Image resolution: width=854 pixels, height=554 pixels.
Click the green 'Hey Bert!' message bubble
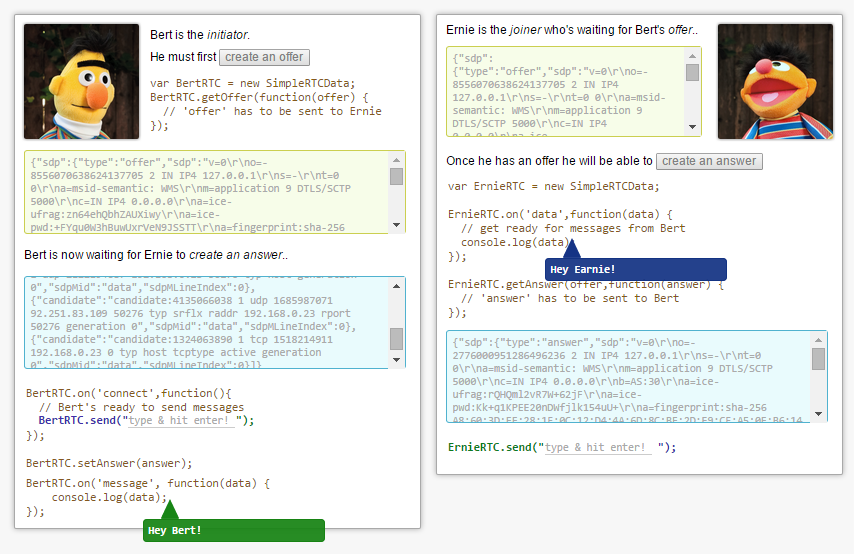coord(234,530)
